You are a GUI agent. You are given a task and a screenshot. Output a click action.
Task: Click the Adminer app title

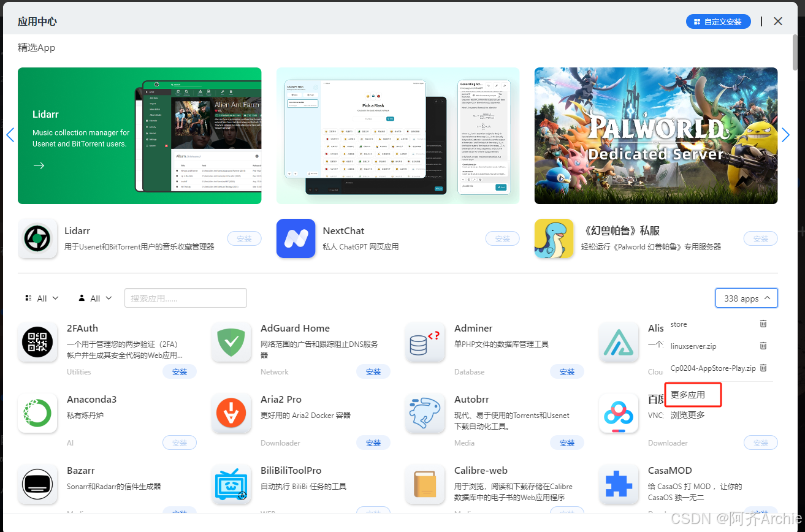click(x=473, y=328)
